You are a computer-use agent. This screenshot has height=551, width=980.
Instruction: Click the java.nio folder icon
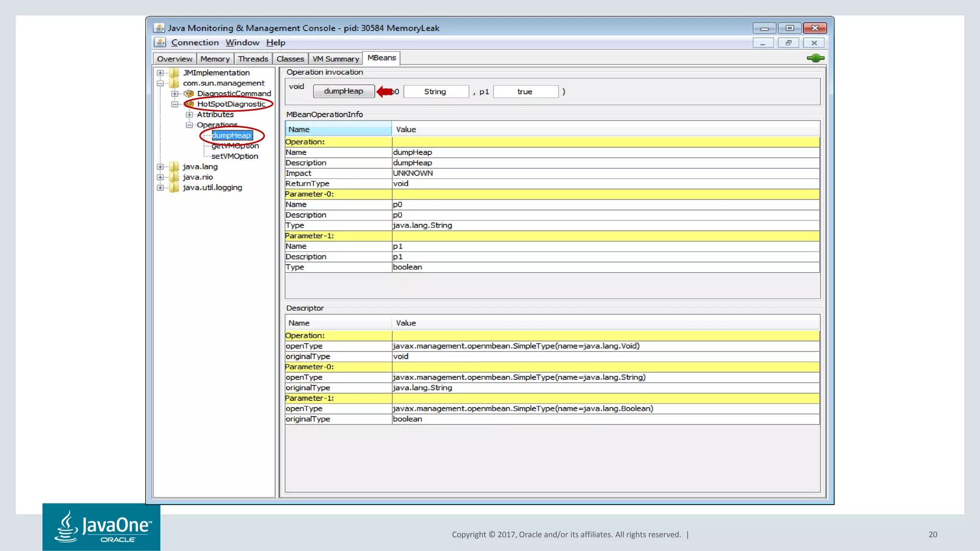click(175, 177)
